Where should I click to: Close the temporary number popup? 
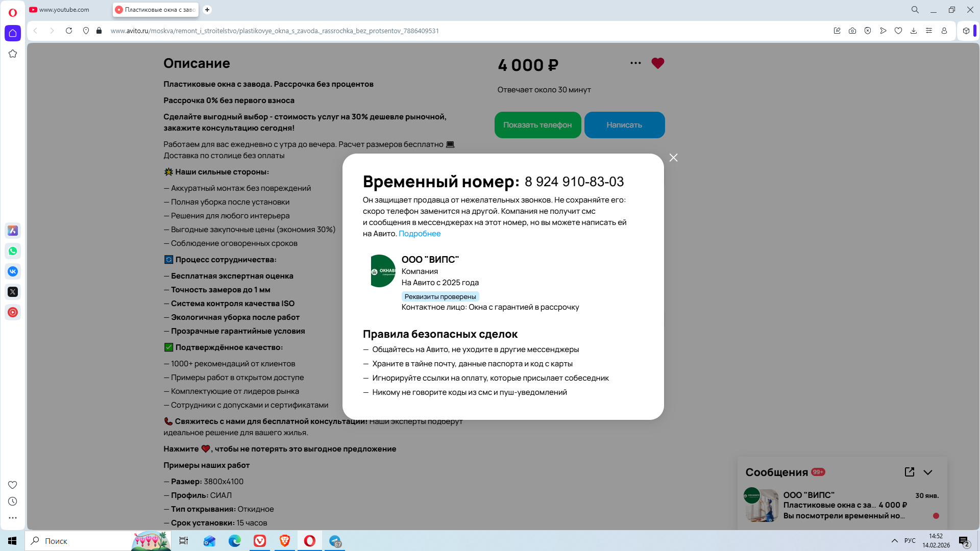(x=673, y=158)
